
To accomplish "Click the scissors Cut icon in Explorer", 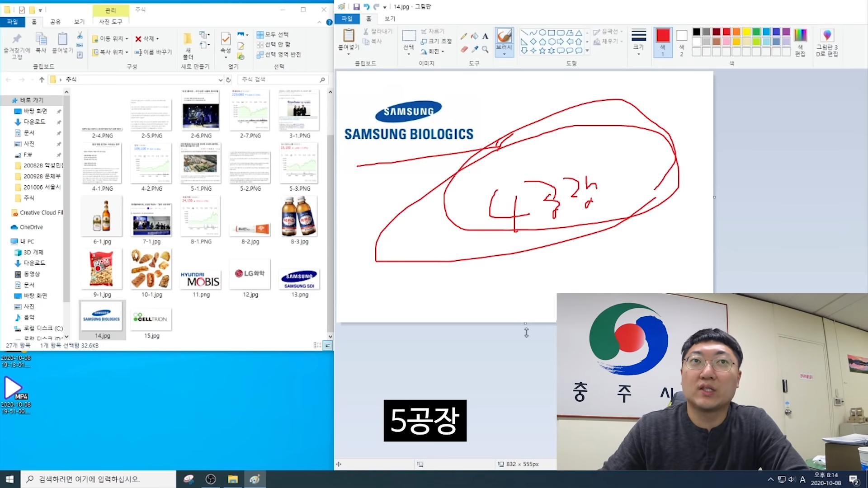I will (80, 35).
